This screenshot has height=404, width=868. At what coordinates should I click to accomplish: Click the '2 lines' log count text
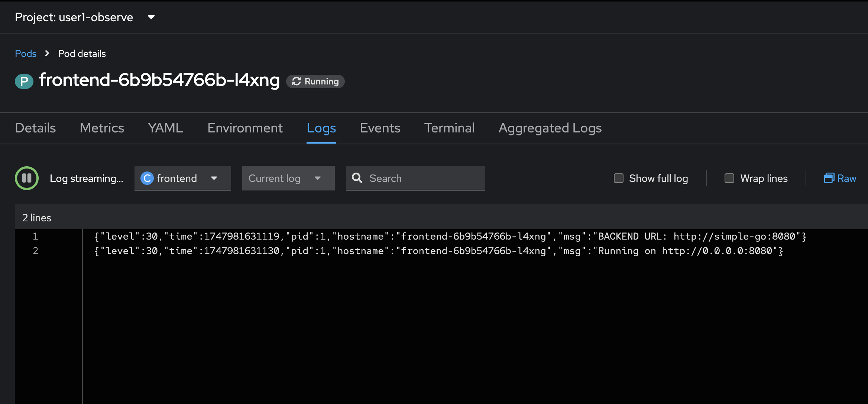click(36, 218)
